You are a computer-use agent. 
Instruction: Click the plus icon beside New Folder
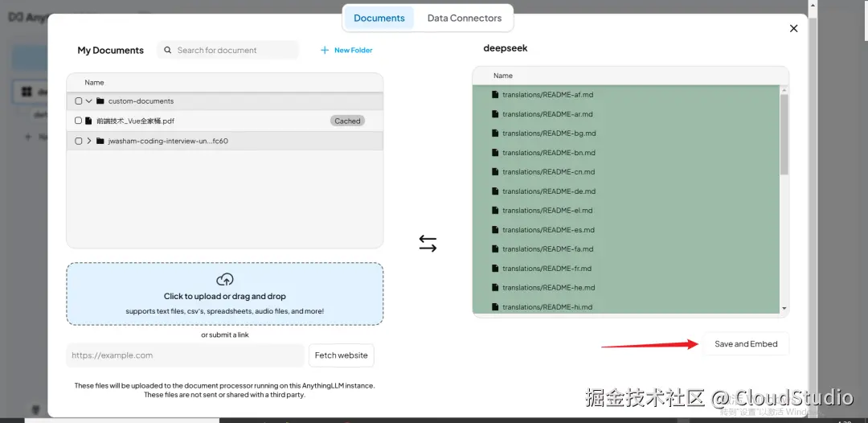325,50
